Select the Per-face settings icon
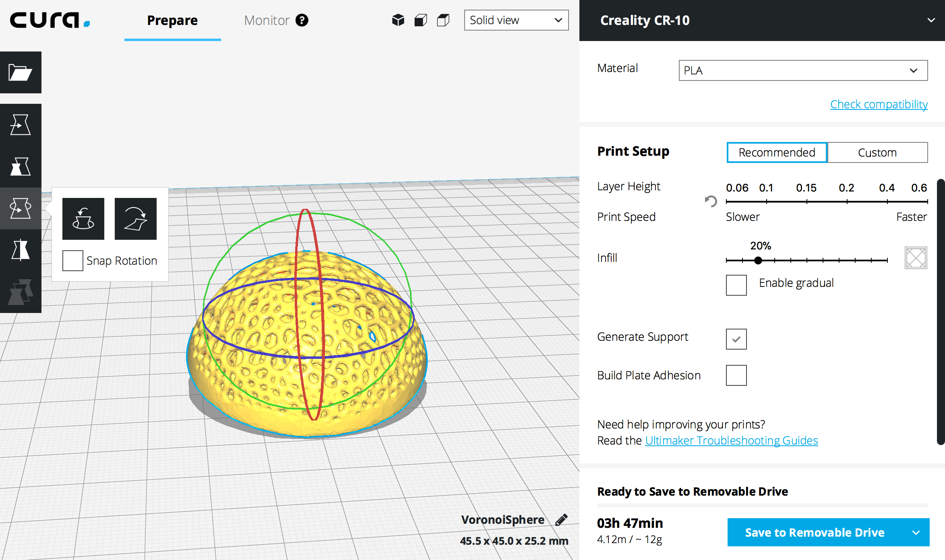 point(20,293)
